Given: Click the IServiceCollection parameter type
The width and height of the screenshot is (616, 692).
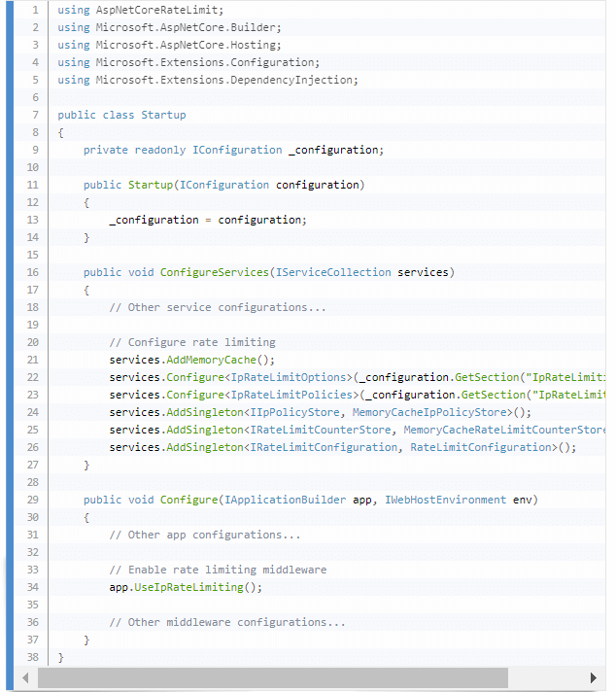Looking at the screenshot, I should click(x=334, y=272).
